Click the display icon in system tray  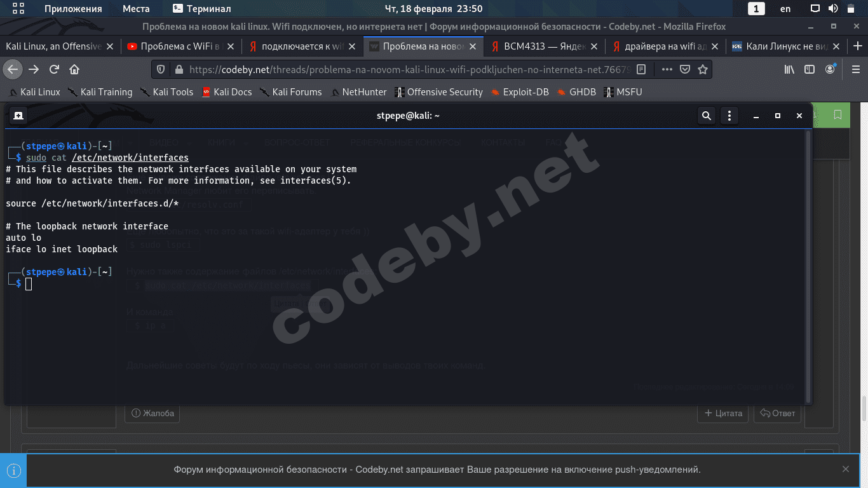(x=816, y=9)
